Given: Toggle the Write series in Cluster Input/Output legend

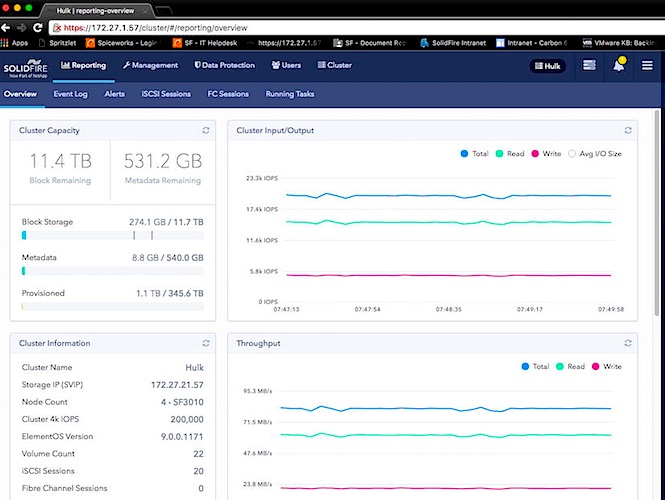Looking at the screenshot, I should (x=546, y=154).
